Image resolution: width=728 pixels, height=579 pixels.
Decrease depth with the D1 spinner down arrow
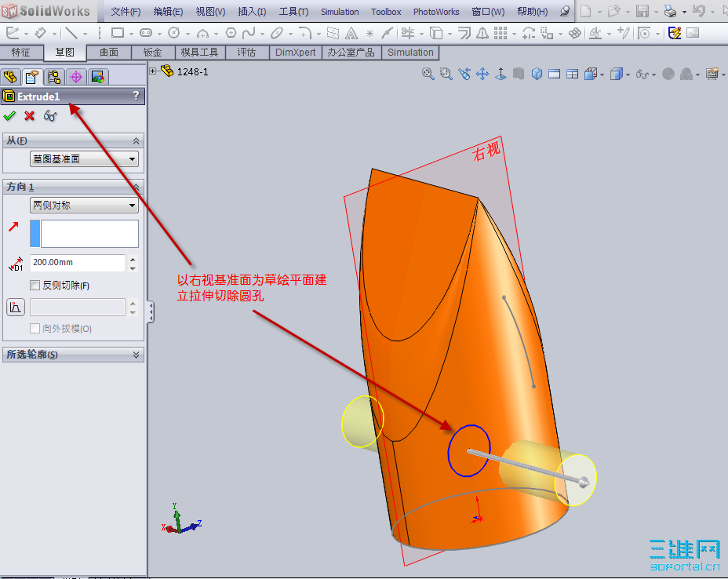[x=133, y=268]
